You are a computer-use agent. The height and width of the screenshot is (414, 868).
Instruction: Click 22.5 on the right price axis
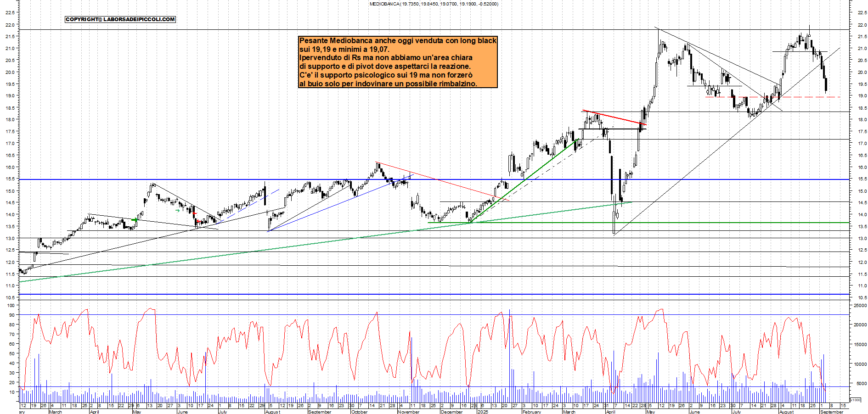click(x=862, y=13)
